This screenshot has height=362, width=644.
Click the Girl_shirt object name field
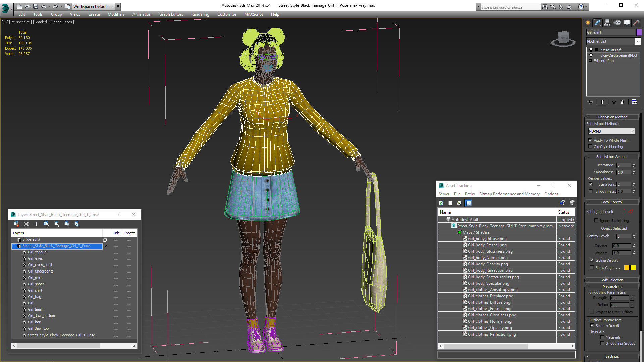pyautogui.click(x=610, y=32)
